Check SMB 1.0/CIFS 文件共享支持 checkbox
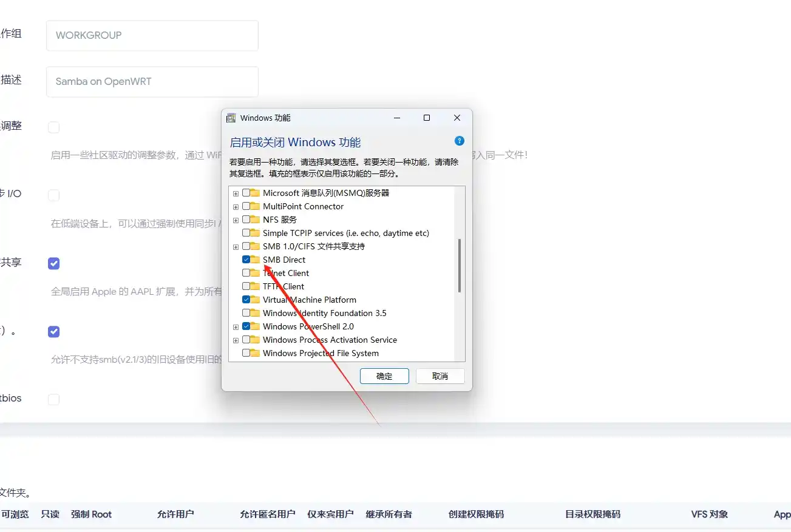 [x=246, y=246]
